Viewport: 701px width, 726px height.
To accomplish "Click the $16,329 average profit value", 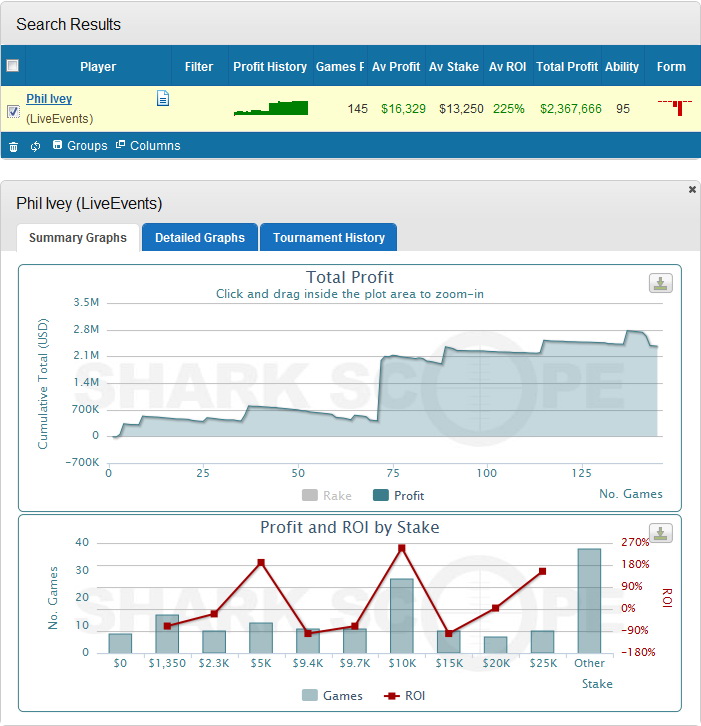I will pyautogui.click(x=403, y=109).
